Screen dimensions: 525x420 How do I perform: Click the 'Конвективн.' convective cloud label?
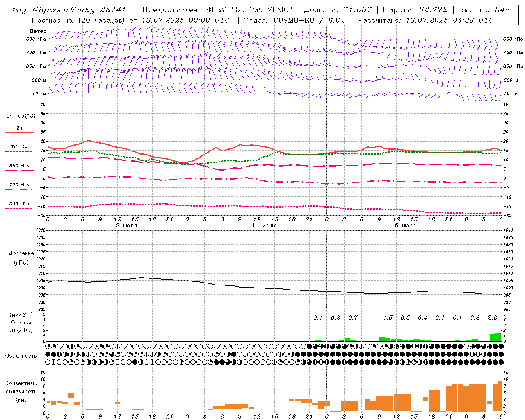point(21,383)
